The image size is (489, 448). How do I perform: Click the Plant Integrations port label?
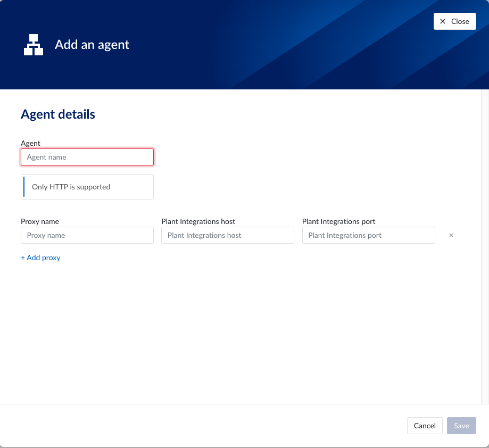(x=338, y=221)
